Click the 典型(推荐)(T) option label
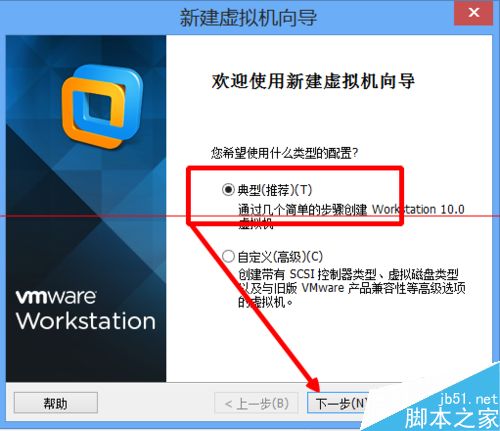500x431 pixels. point(275,190)
